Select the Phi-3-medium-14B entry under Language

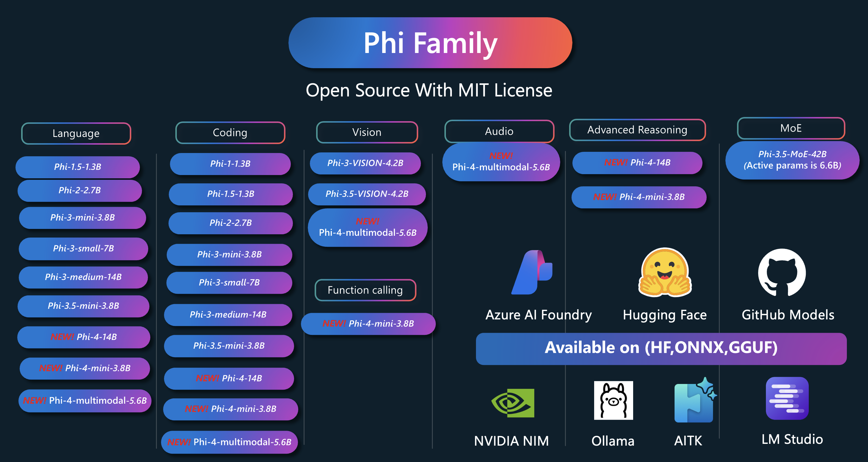pyautogui.click(x=83, y=277)
